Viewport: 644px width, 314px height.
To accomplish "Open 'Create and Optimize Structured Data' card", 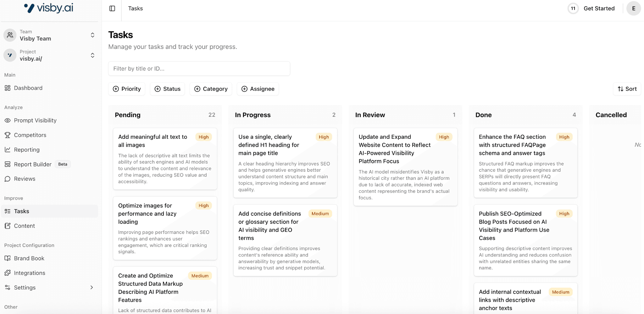I will pyautogui.click(x=165, y=290).
